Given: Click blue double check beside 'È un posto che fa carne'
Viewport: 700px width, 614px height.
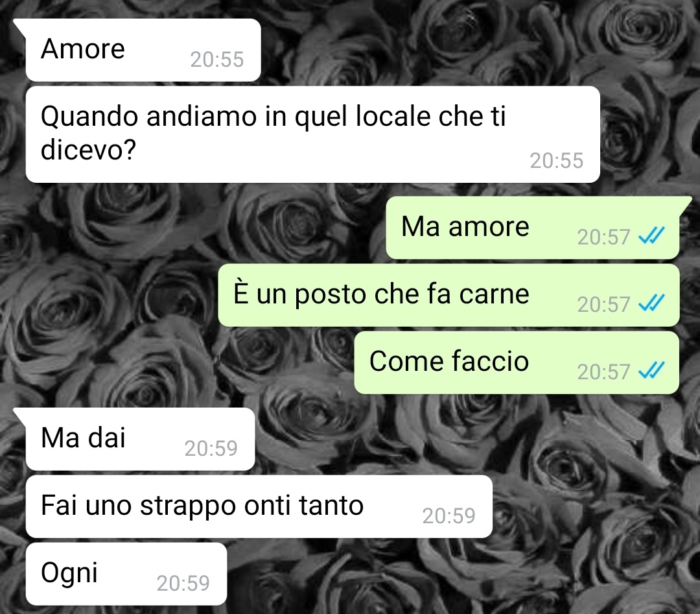Looking at the screenshot, I should point(651,303).
